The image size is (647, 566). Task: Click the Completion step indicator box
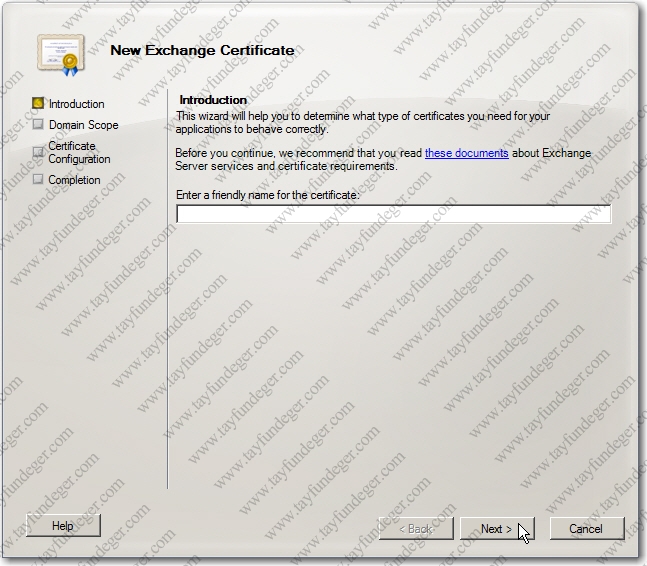[x=38, y=179]
